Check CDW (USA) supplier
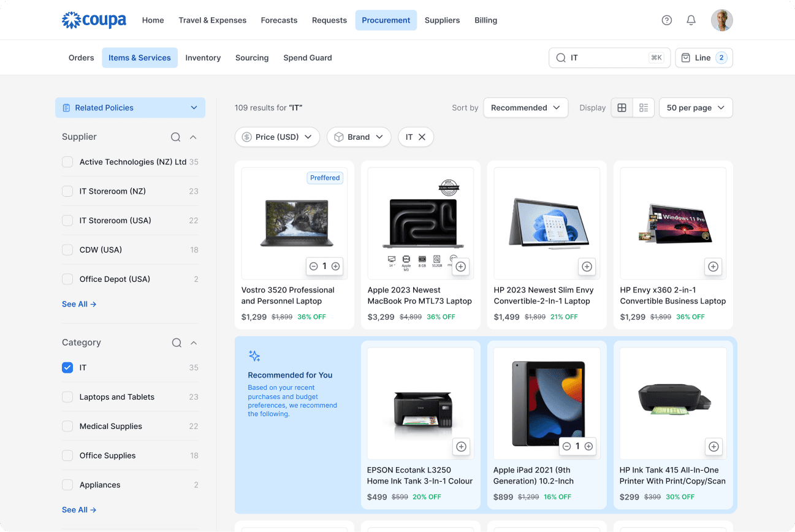The width and height of the screenshot is (795, 532). click(67, 250)
